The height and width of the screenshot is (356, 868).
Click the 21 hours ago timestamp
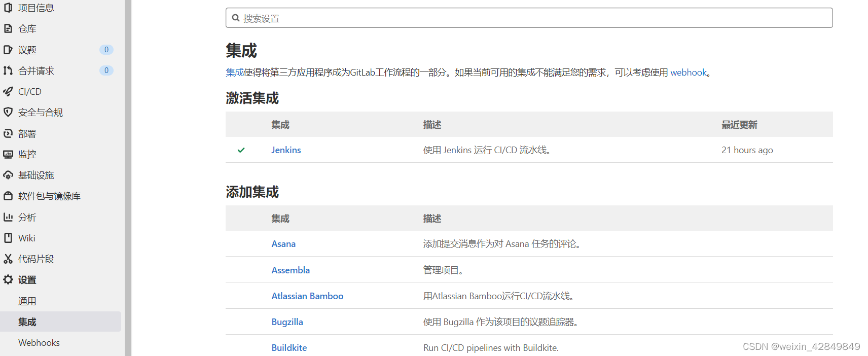pos(747,150)
